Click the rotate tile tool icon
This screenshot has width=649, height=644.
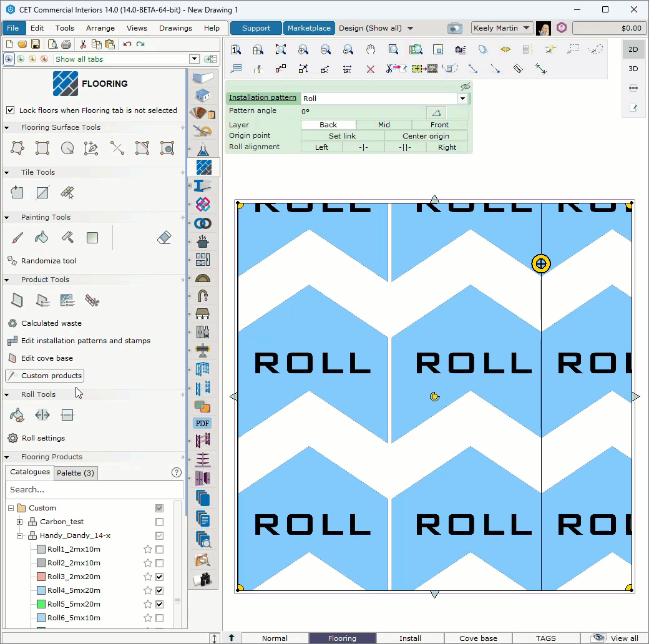(x=17, y=192)
